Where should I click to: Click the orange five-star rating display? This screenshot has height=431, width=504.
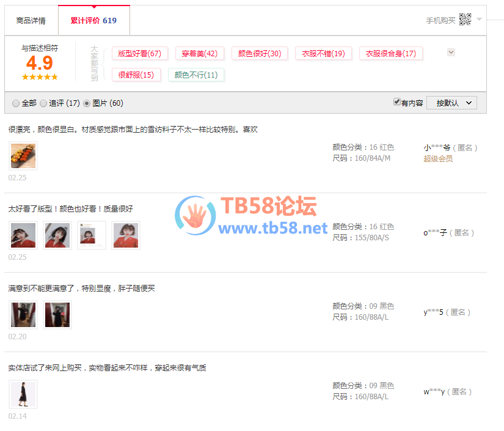40,77
